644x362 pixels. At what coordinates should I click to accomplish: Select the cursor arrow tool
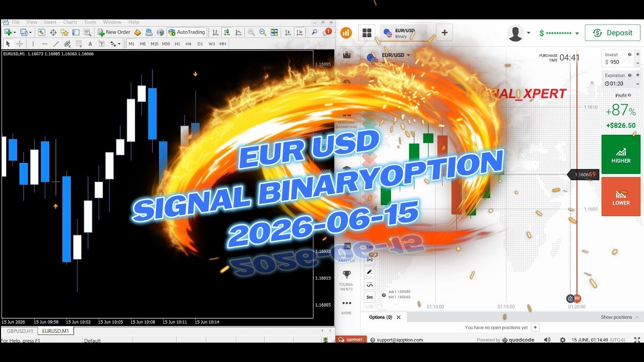tap(8, 44)
